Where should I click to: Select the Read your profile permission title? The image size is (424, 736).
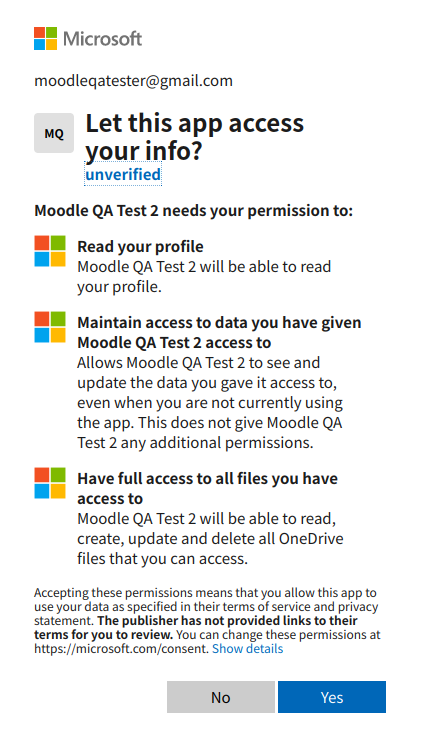click(x=140, y=246)
